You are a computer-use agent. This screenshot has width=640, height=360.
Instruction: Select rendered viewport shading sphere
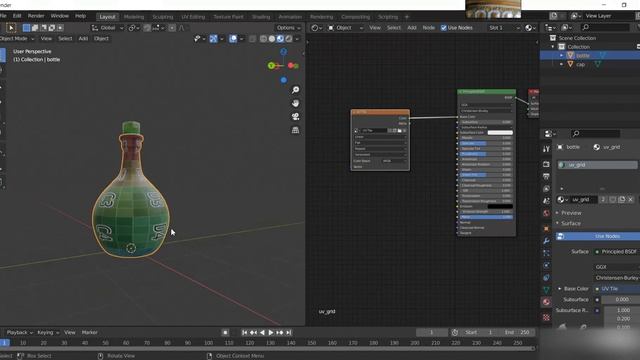[x=289, y=39]
